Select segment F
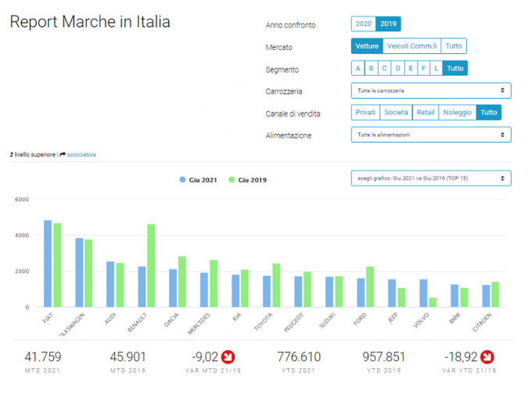Image resolution: width=532 pixels, height=401 pixels. tap(423, 68)
